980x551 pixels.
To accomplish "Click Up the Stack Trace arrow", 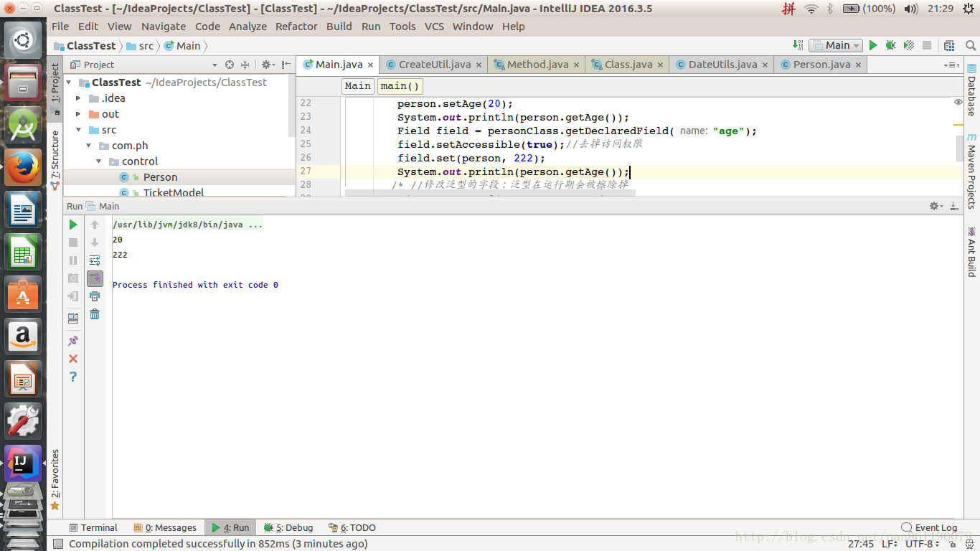I will 95,225.
